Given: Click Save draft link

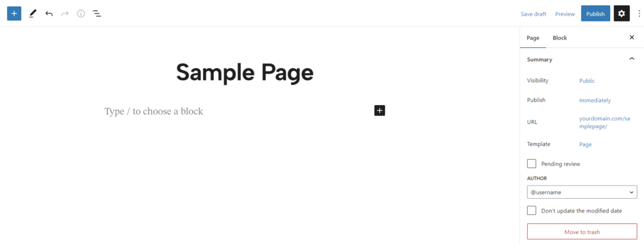Looking at the screenshot, I should pos(533,14).
